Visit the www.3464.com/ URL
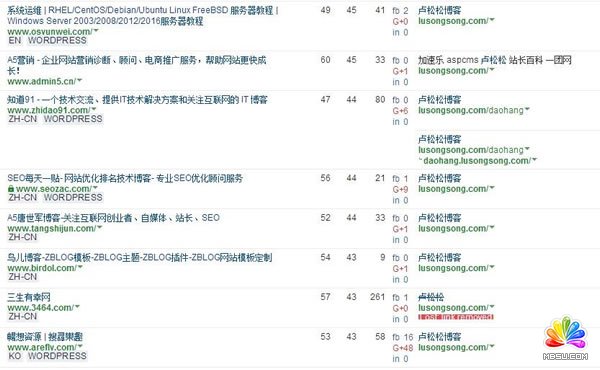The image size is (600, 370). [x=40, y=308]
